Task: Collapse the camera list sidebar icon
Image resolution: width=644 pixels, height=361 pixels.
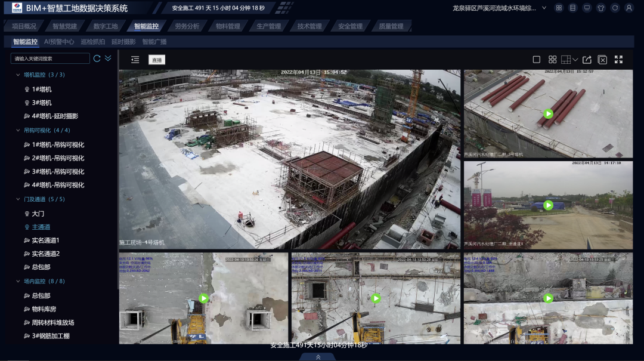Action: click(x=135, y=60)
